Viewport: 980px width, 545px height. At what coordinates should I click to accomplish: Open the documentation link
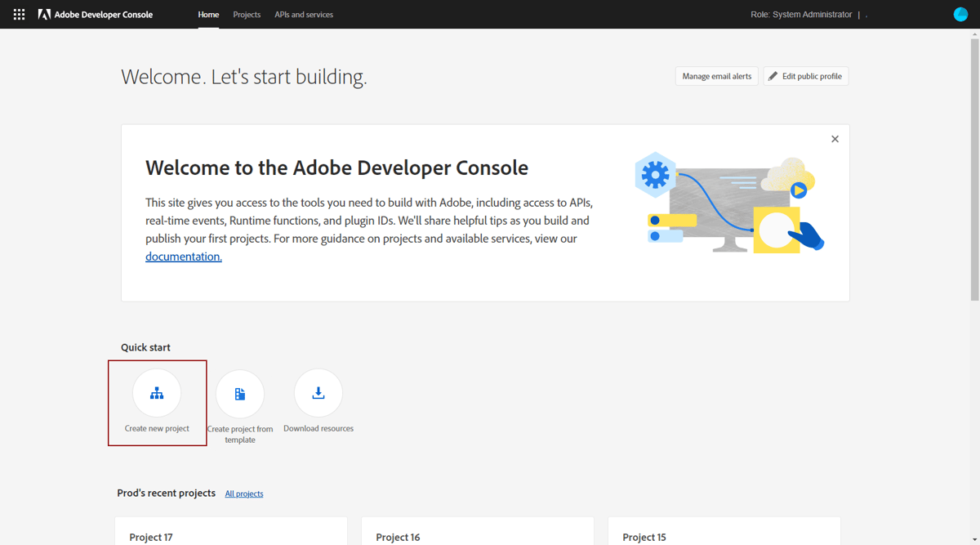point(183,256)
